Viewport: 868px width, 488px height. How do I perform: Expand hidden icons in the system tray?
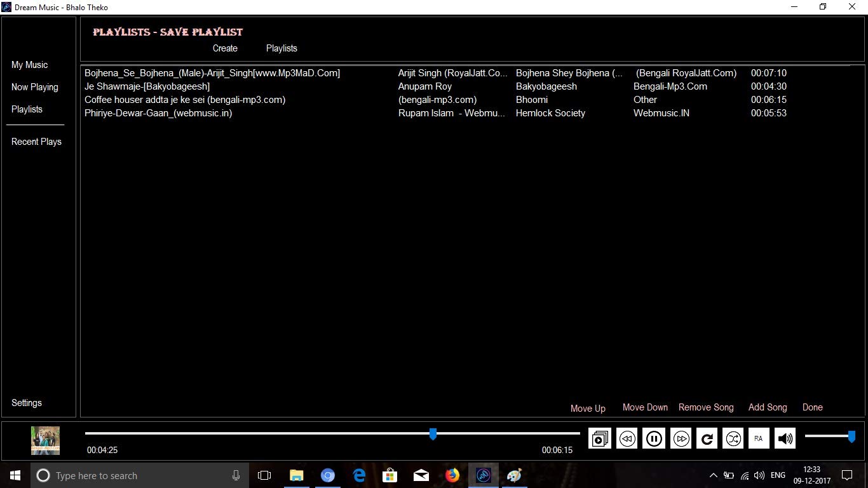click(713, 475)
